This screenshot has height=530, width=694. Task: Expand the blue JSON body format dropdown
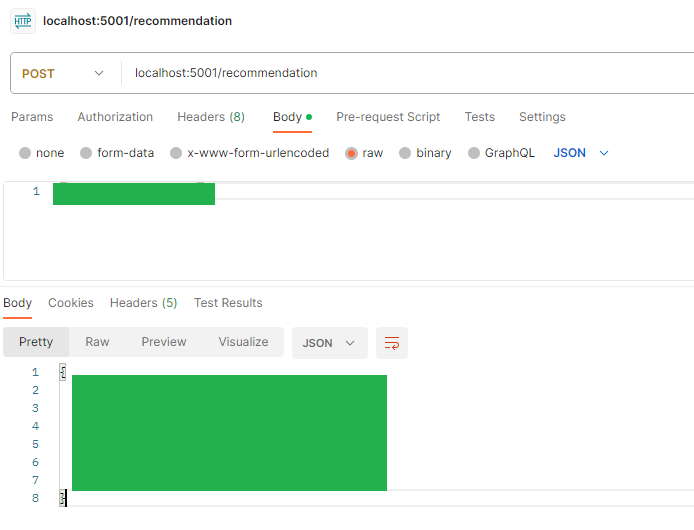pos(581,153)
